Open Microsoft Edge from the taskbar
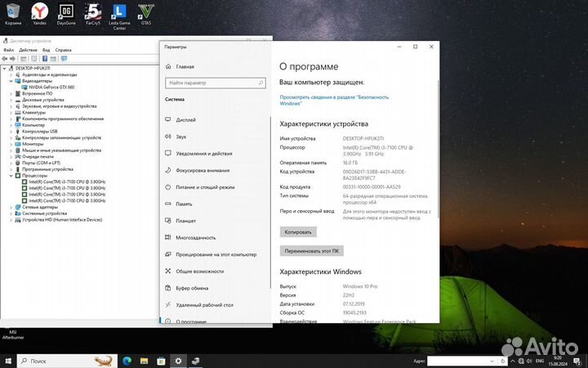 [x=127, y=361]
